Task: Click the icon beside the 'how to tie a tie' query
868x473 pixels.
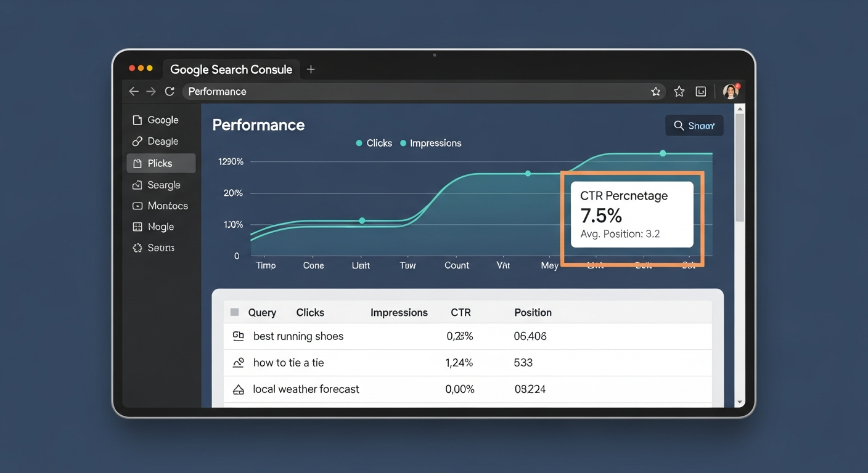Action: tap(239, 362)
